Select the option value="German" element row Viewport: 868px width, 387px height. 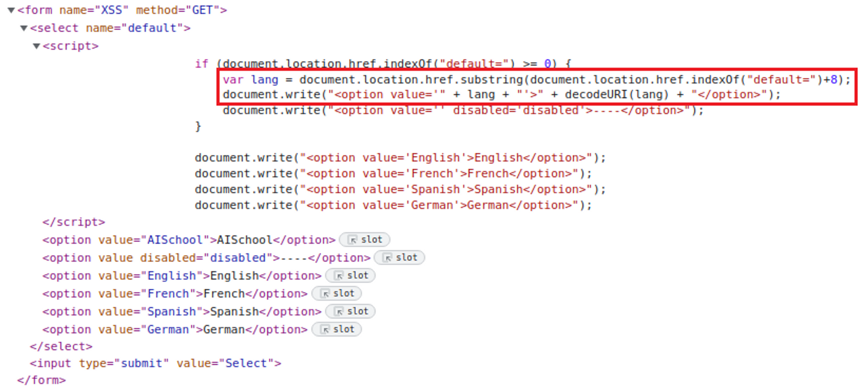tap(175, 329)
